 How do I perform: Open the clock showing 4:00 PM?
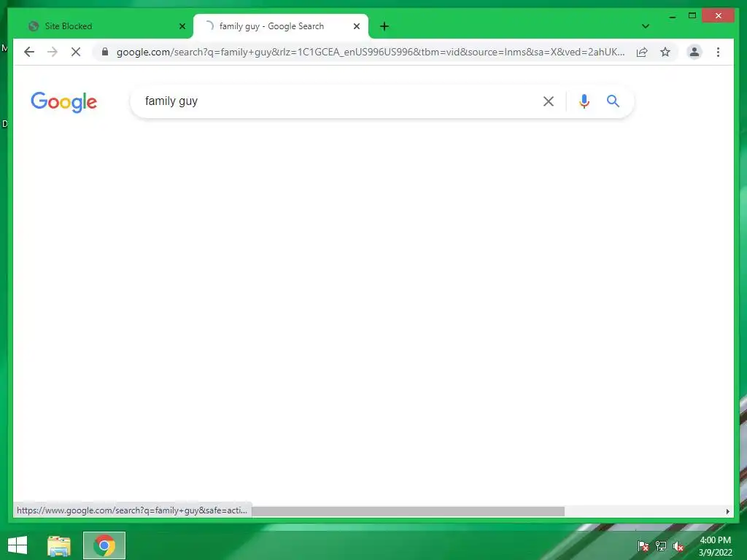point(715,546)
